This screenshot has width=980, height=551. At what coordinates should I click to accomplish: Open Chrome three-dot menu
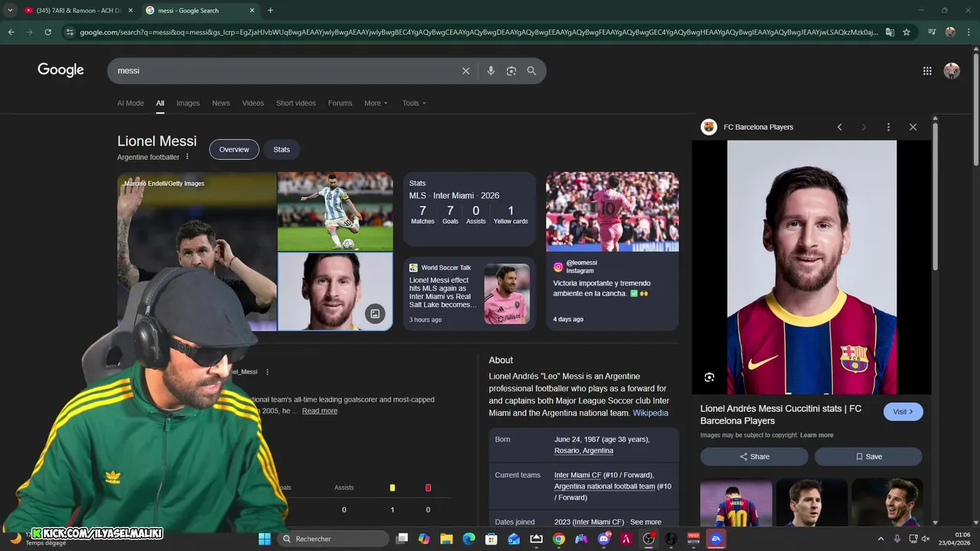click(969, 32)
